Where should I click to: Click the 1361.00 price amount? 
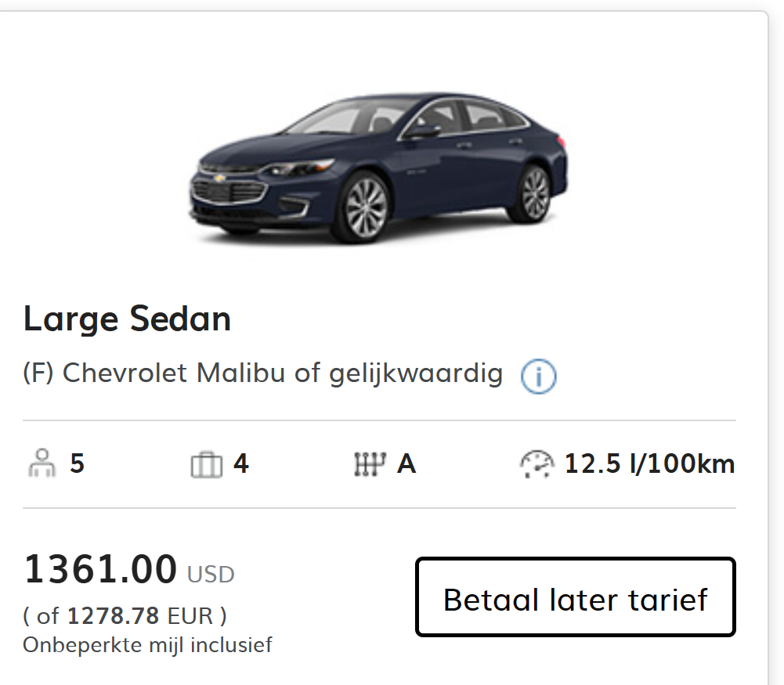click(101, 569)
